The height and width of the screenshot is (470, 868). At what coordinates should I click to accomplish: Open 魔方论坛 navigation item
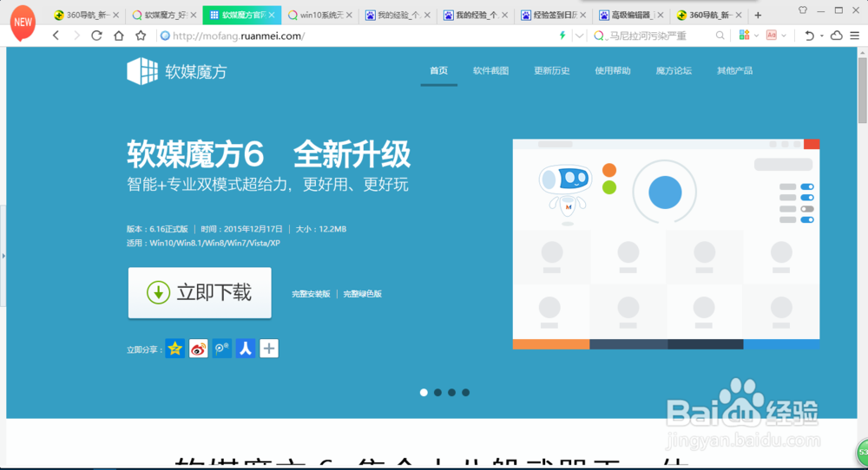click(x=674, y=70)
